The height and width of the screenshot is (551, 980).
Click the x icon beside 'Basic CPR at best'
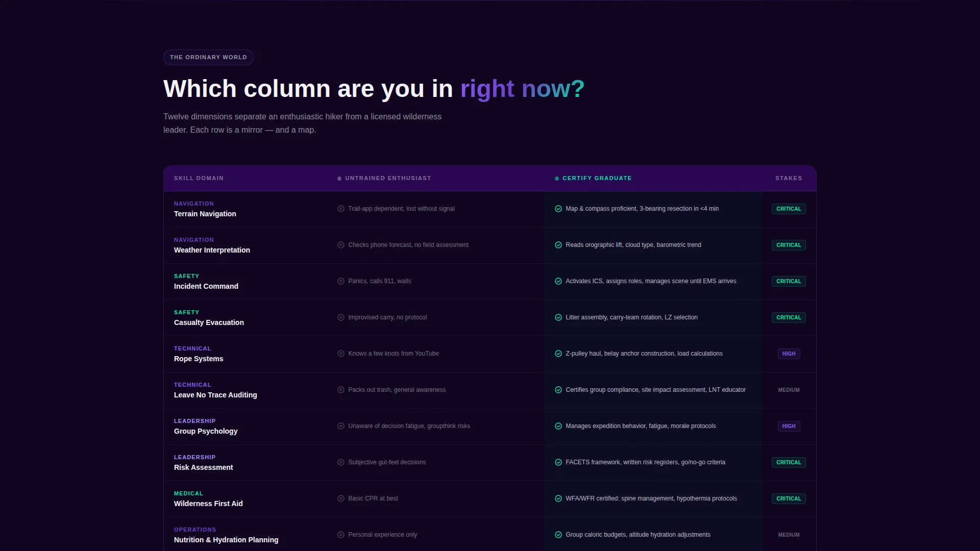(341, 498)
